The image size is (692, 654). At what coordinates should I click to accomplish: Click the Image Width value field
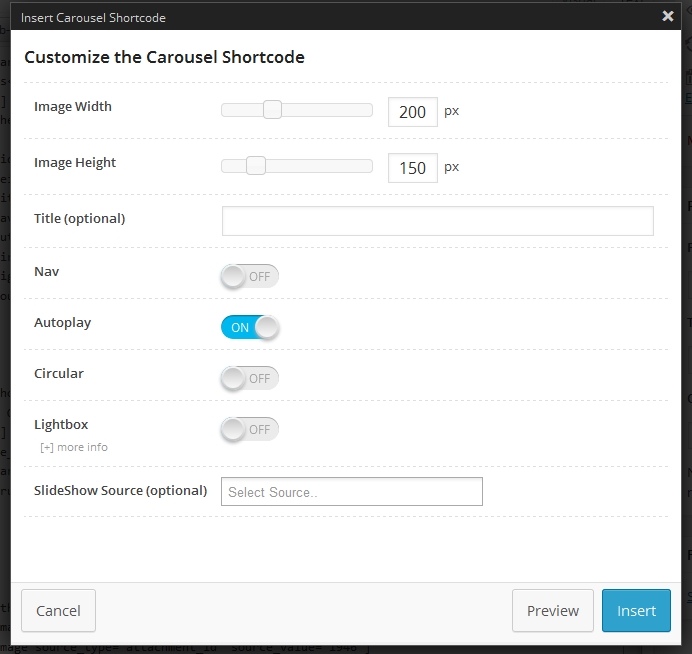click(x=412, y=112)
